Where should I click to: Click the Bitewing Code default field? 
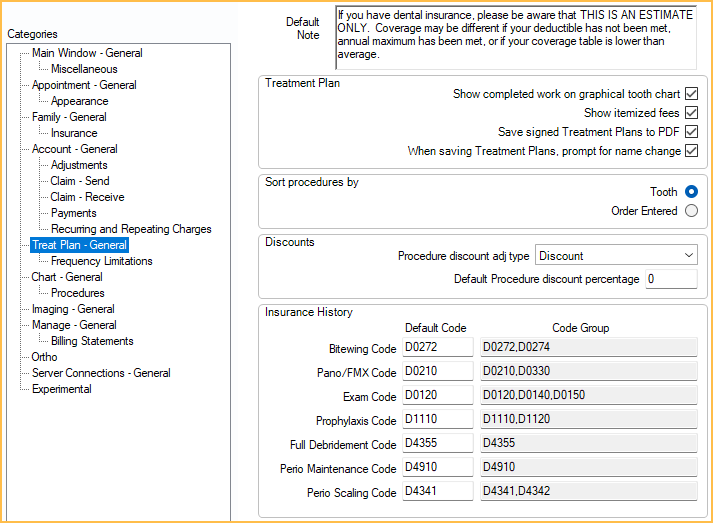click(x=438, y=347)
